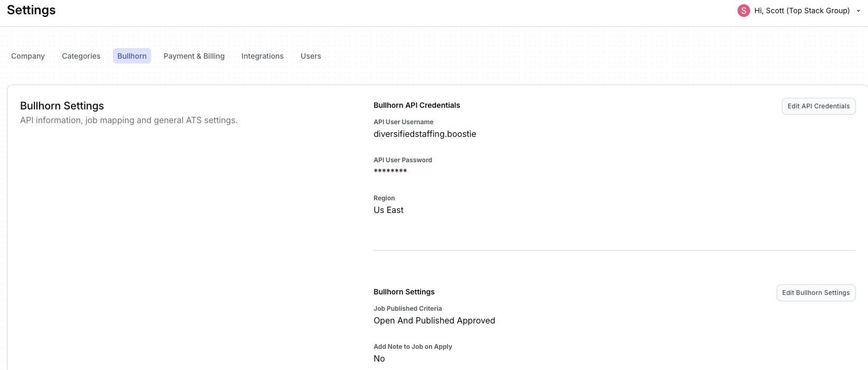The height and width of the screenshot is (370, 868).
Task: Click the "Us East" region value
Action: coord(388,210)
